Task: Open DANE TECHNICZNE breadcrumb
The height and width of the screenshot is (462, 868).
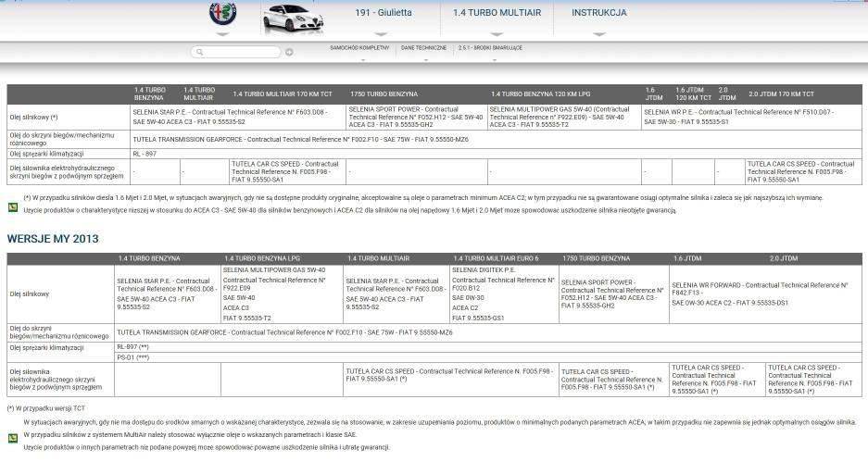Action: coord(423,48)
